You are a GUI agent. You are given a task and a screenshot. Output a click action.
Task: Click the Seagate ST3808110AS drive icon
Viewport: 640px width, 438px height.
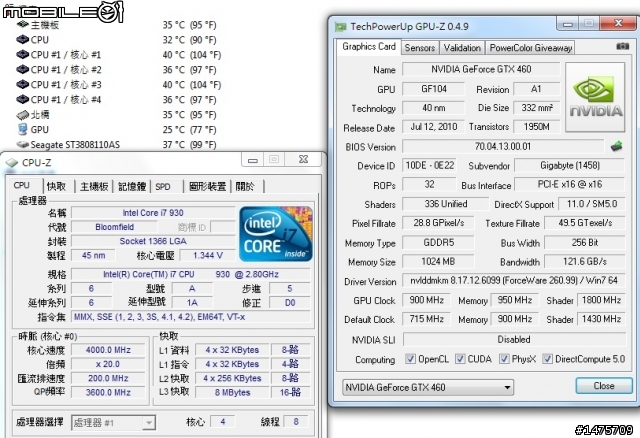(x=22, y=145)
